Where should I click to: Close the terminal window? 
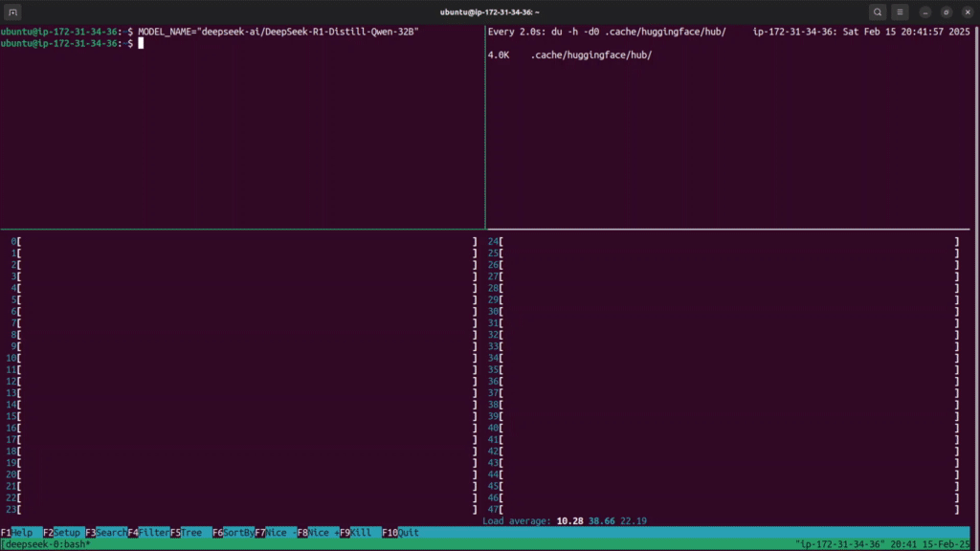[x=968, y=11]
